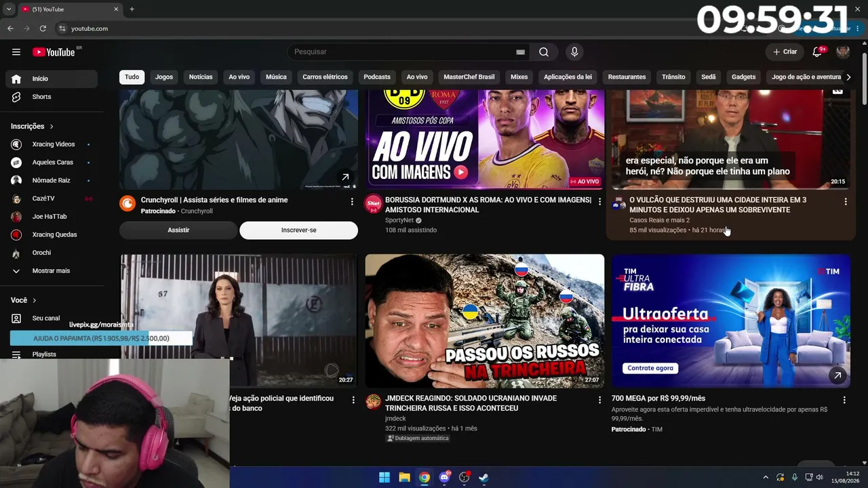868x488 pixels.
Task: Open the YouTube guide hamburger menu
Action: point(16,52)
